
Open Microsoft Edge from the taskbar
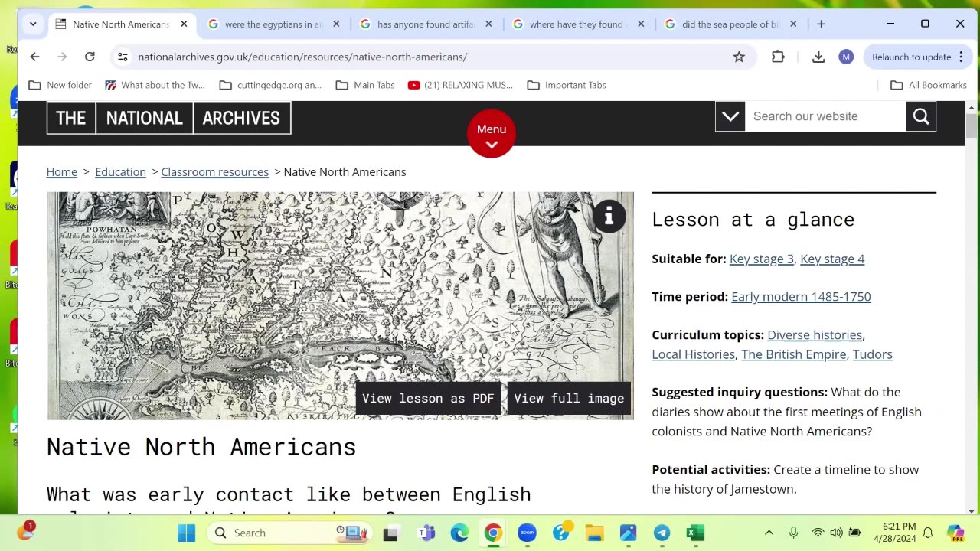459,533
